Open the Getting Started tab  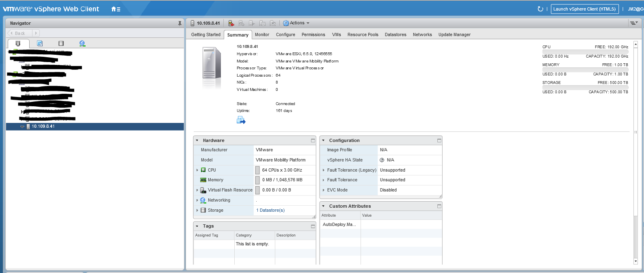click(x=206, y=34)
